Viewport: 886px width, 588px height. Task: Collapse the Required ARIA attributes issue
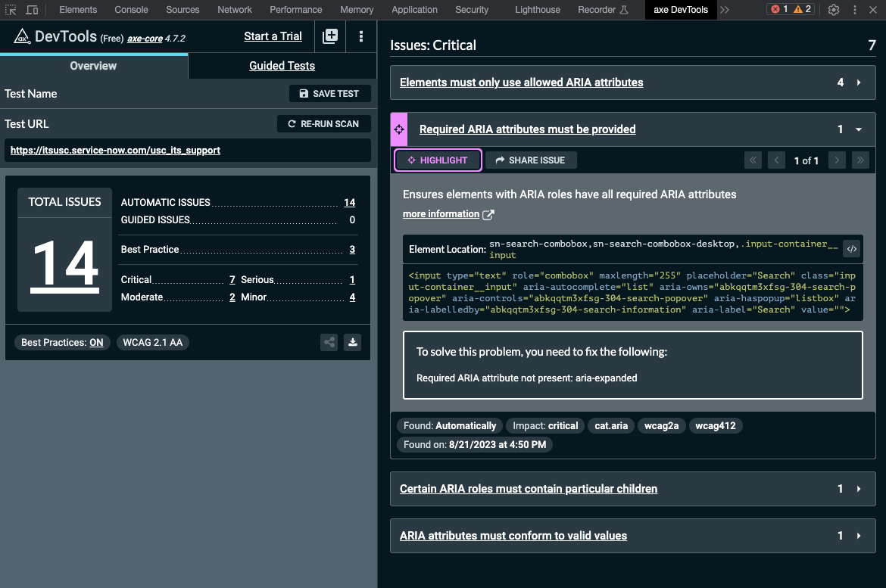858,129
